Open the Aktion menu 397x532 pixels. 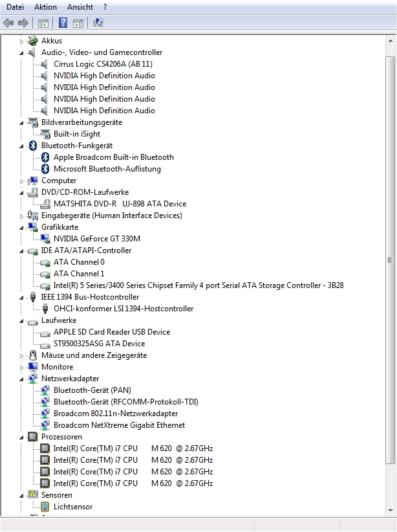[45, 6]
